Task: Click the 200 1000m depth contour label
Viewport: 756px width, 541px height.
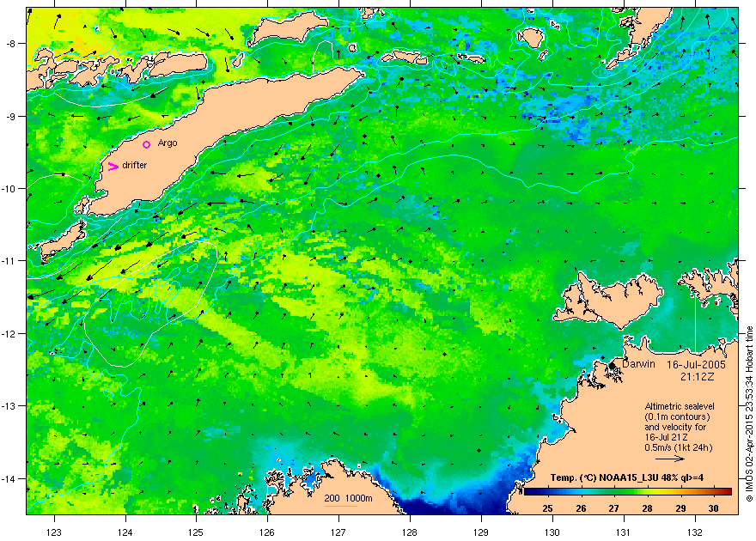Action: pyautogui.click(x=348, y=498)
